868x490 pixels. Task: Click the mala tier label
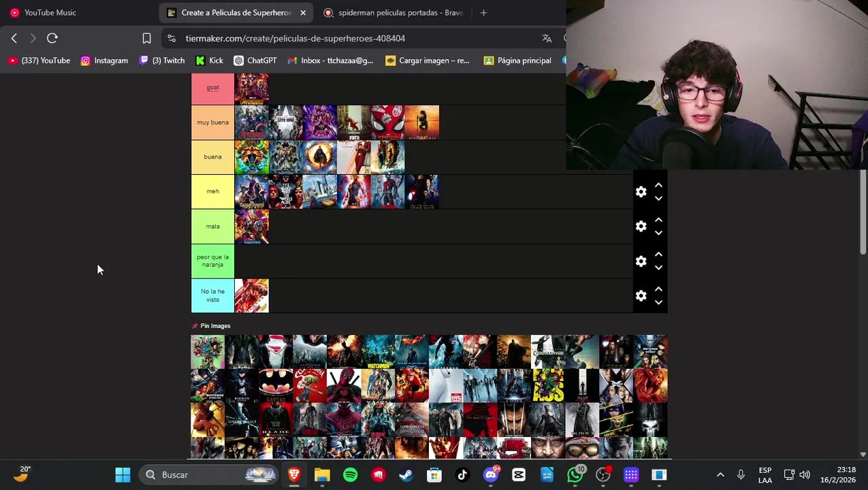(x=212, y=227)
